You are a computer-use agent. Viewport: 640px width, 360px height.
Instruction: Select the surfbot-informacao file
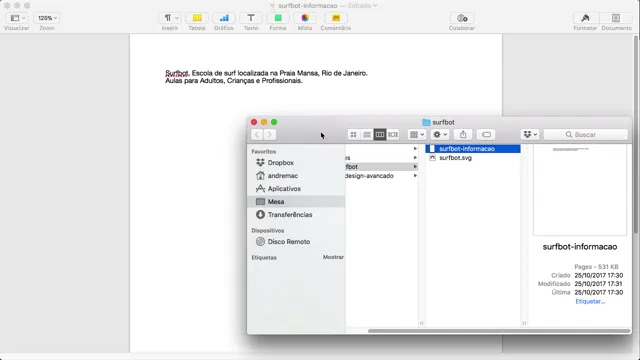click(x=473, y=149)
